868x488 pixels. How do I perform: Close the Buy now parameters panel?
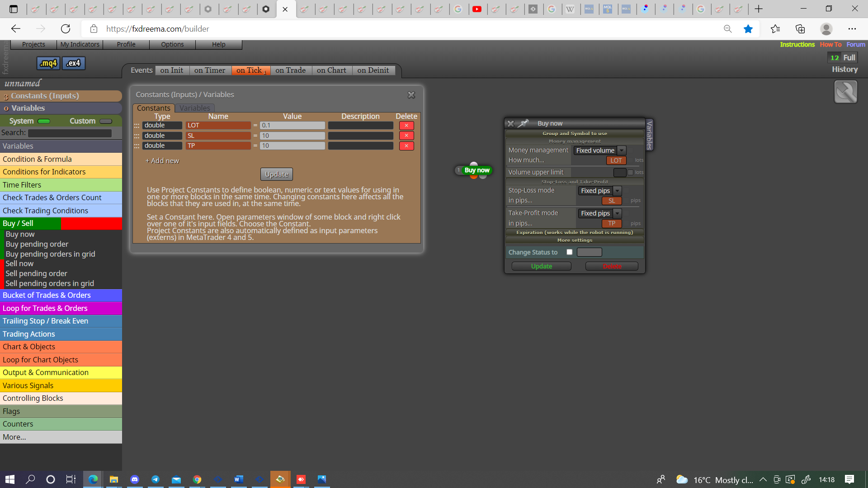510,123
